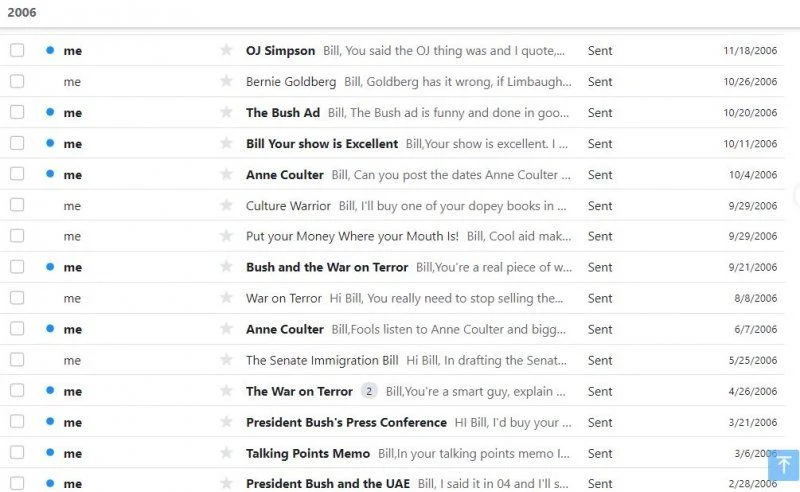
Task: Click Sent label on Bernie Goldberg row
Action: [600, 82]
